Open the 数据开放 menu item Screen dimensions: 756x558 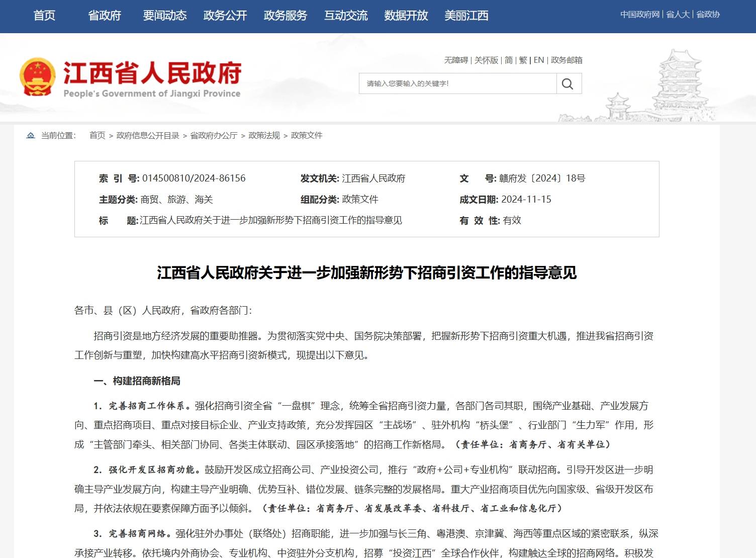coord(406,16)
